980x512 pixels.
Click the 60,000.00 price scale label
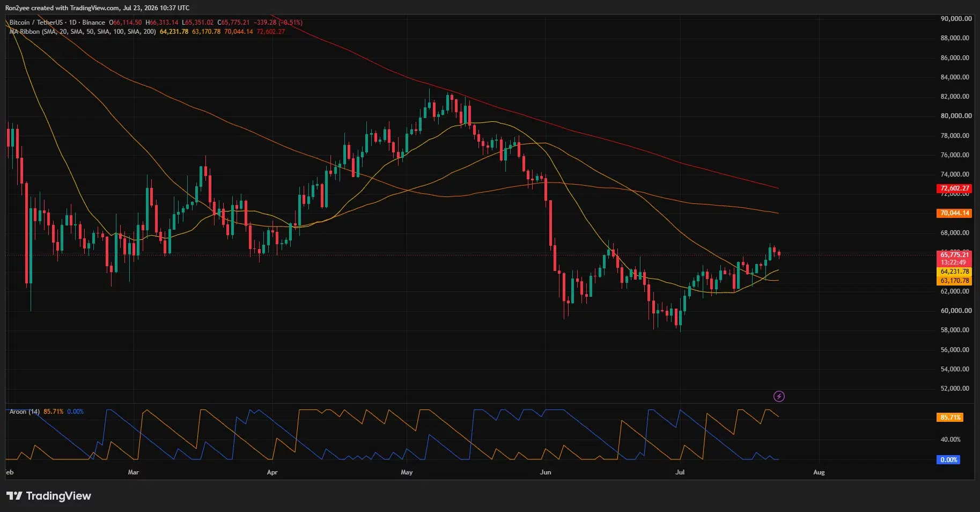click(x=956, y=311)
